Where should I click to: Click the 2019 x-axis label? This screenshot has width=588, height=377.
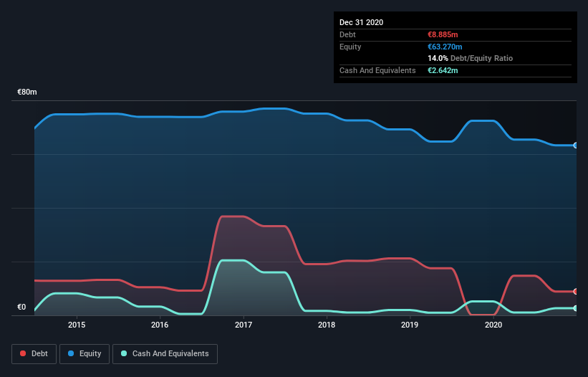click(410, 325)
